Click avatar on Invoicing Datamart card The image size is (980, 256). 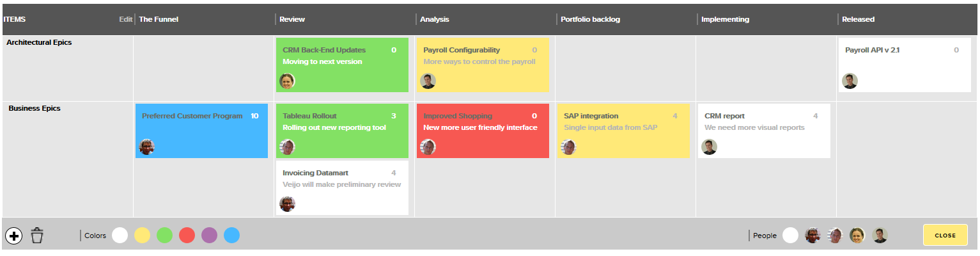point(287,204)
